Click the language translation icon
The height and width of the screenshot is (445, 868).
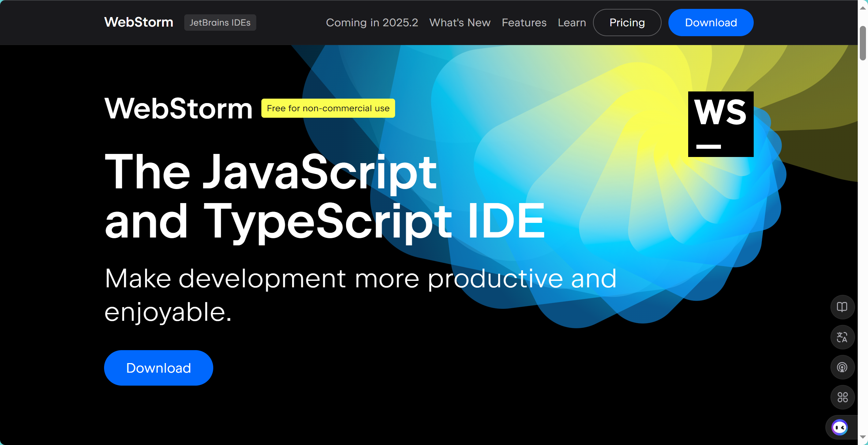click(842, 337)
